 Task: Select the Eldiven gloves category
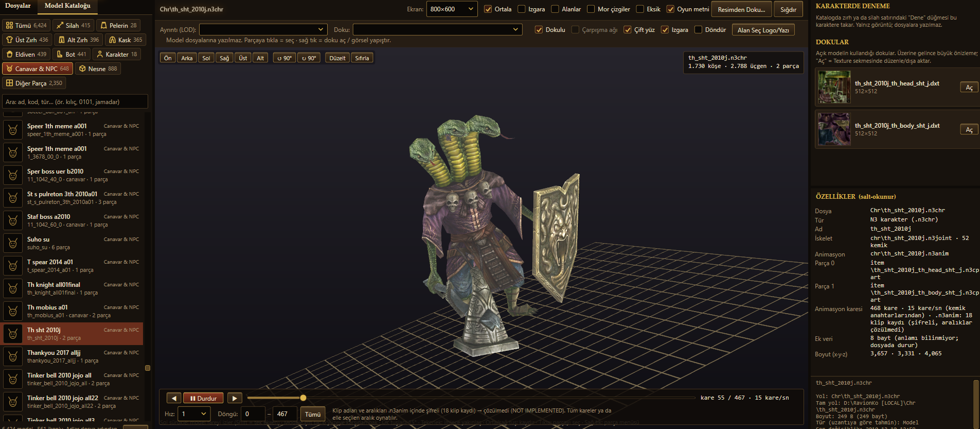click(26, 54)
